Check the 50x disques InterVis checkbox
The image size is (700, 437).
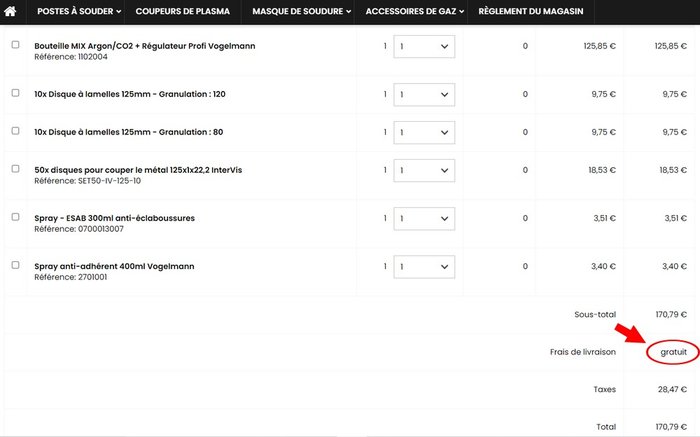[x=15, y=169]
